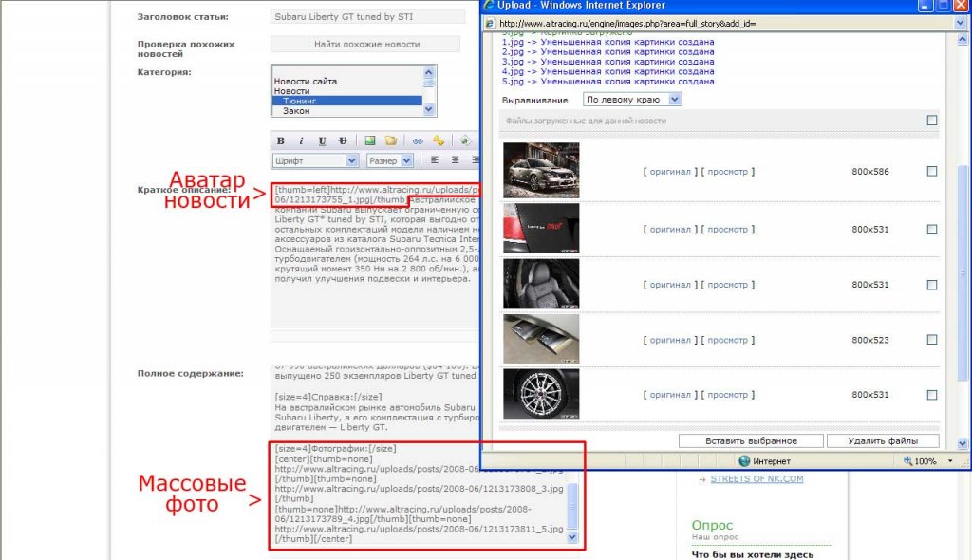Image resolution: width=972 pixels, height=560 pixels.
Task: Open the zoom level dropdown arrow
Action: tap(949, 460)
